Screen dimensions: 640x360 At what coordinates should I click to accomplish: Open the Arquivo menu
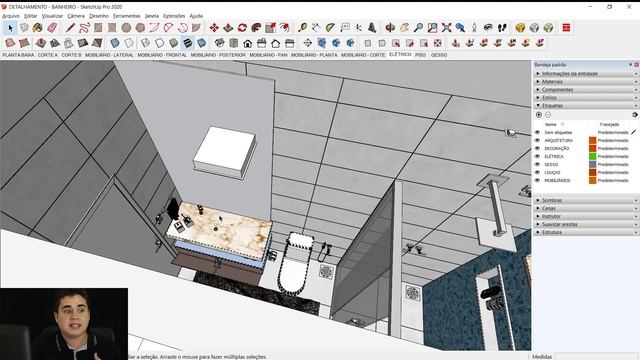coord(11,16)
